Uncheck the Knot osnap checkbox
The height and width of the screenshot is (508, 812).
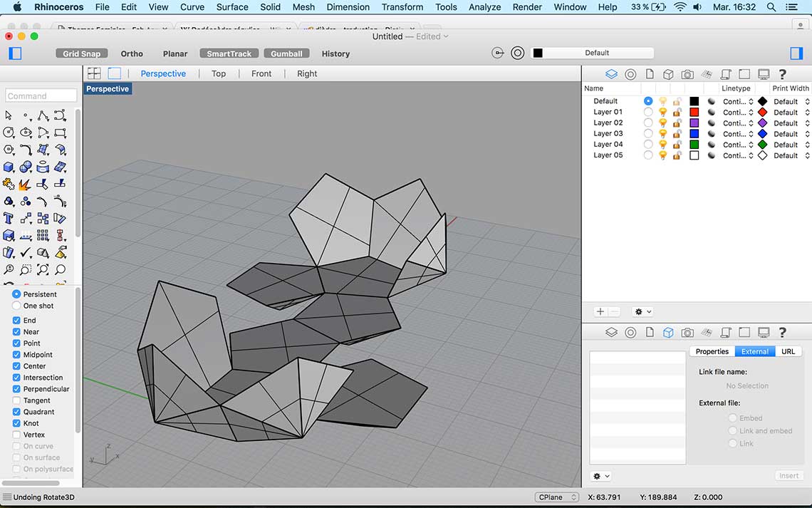[16, 423]
